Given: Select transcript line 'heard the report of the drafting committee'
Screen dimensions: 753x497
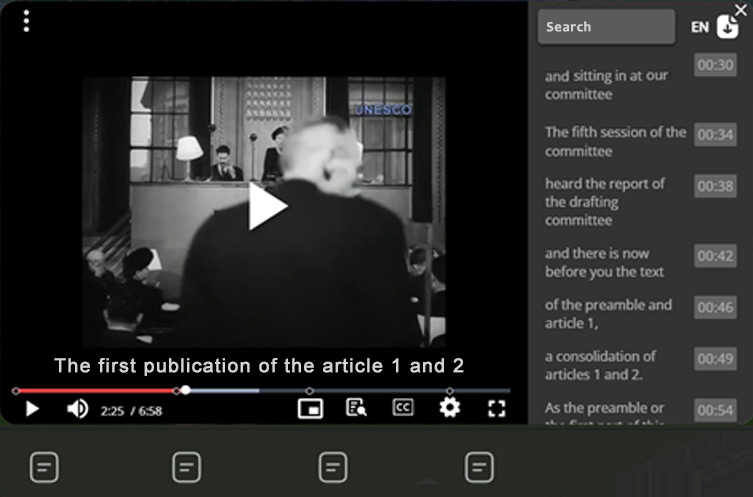Looking at the screenshot, I should pyautogui.click(x=605, y=202).
